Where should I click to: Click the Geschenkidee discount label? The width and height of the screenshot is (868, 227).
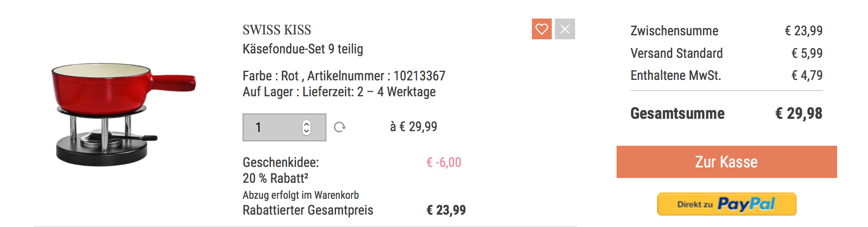pyautogui.click(x=281, y=163)
